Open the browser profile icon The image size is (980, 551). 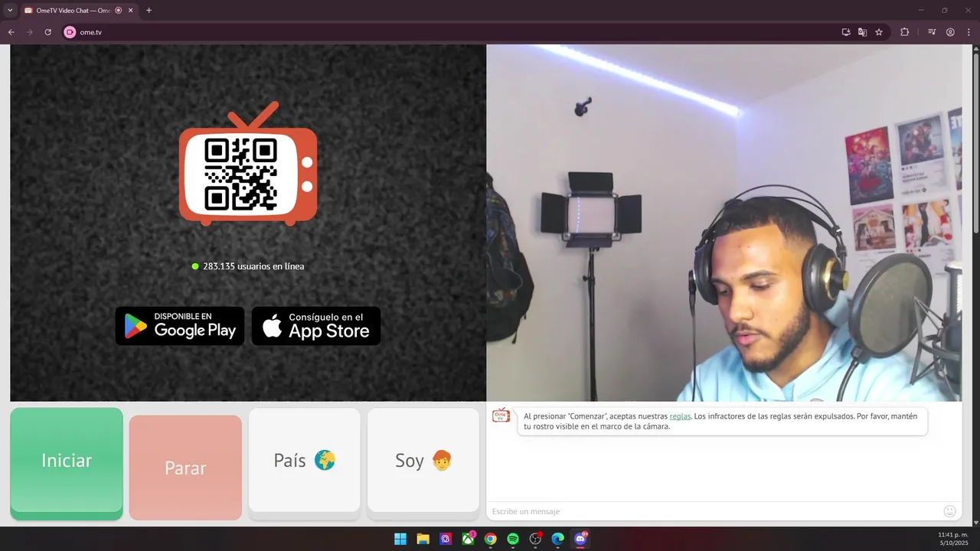(950, 32)
